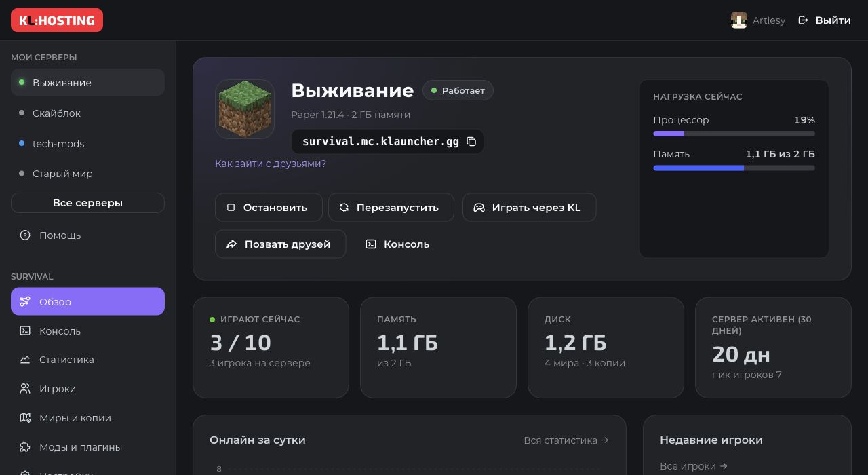Click the Сервер активен 20 дн card
The height and width of the screenshot is (475, 868).
coord(773,347)
